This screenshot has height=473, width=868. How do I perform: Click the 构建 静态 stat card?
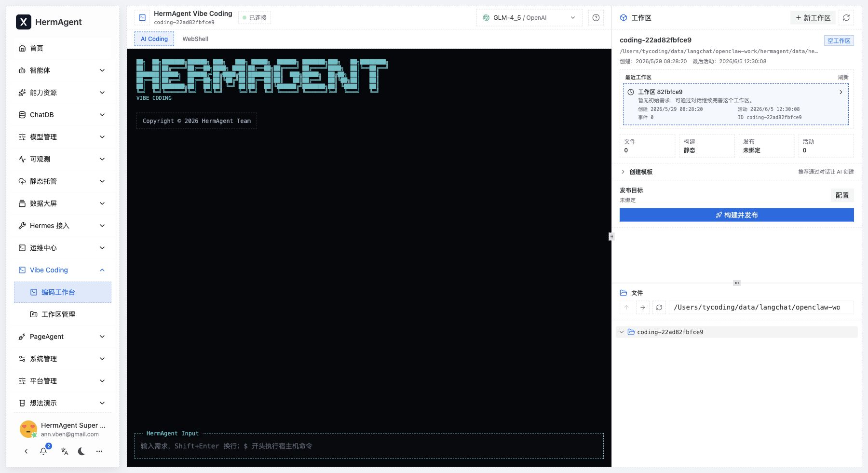707,146
